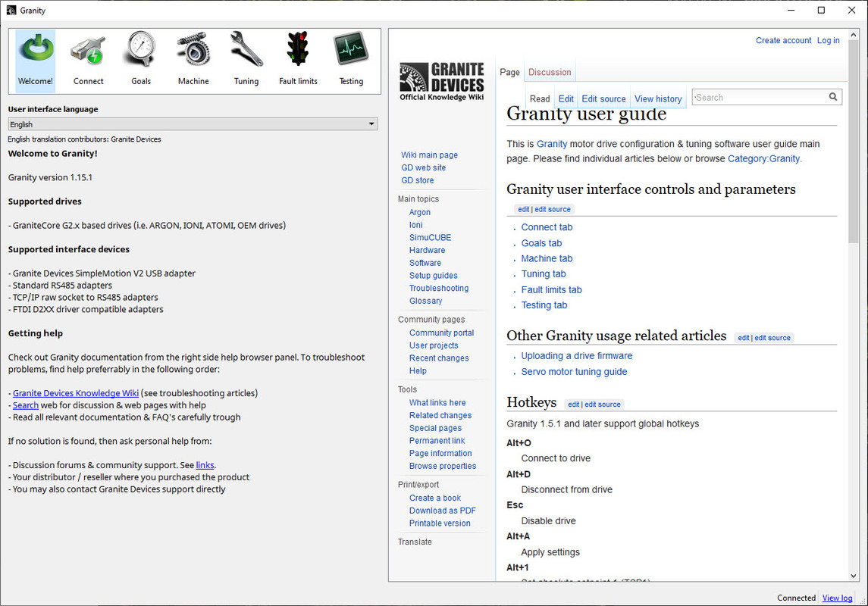Open the Wiki main page link

(429, 155)
